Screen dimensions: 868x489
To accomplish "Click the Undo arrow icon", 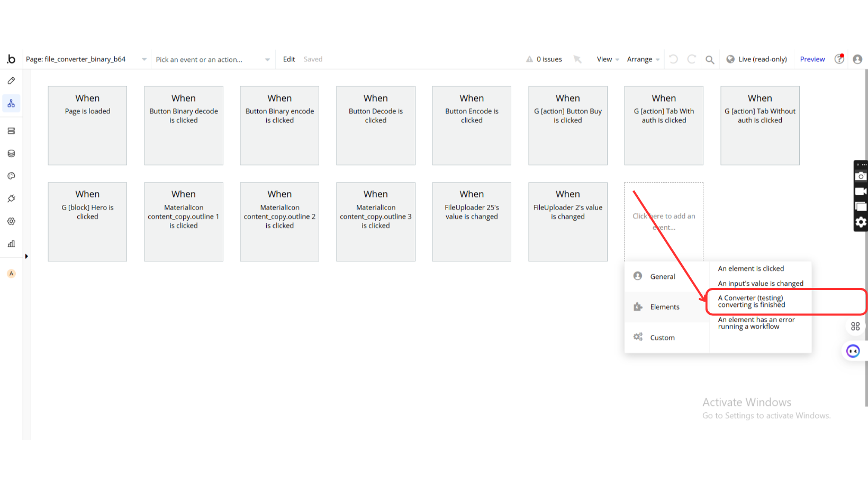I will [x=673, y=59].
